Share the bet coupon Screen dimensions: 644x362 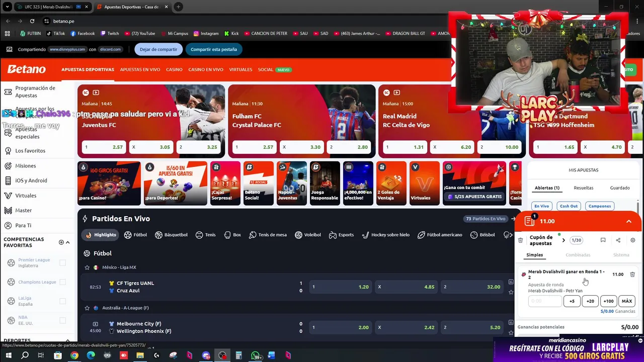tap(618, 240)
